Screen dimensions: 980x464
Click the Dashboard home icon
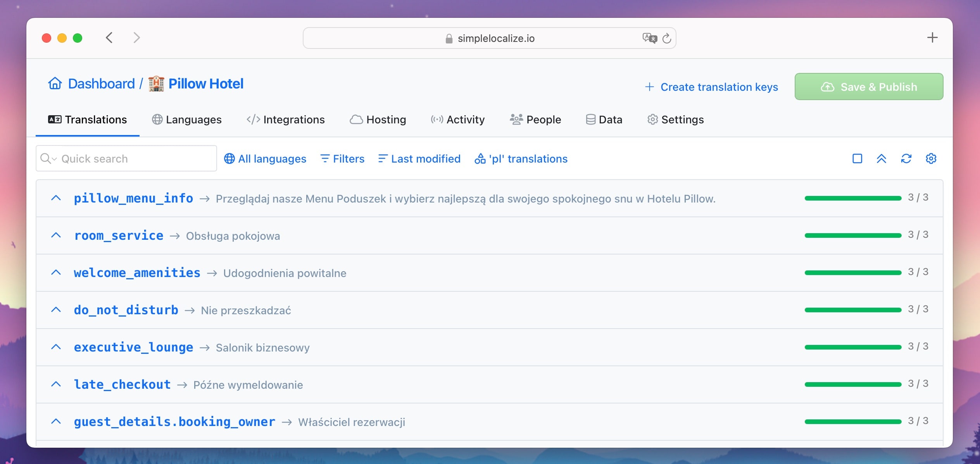click(x=55, y=83)
